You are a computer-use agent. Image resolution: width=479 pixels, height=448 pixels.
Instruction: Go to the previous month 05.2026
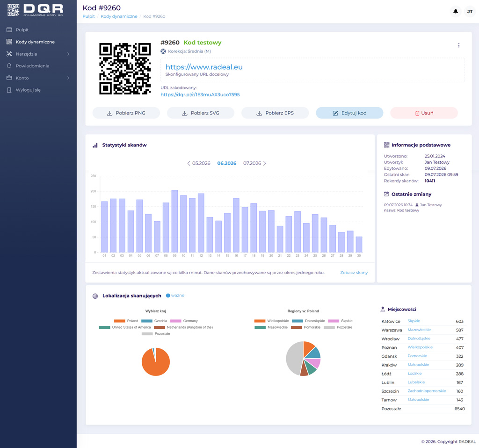pyautogui.click(x=198, y=163)
